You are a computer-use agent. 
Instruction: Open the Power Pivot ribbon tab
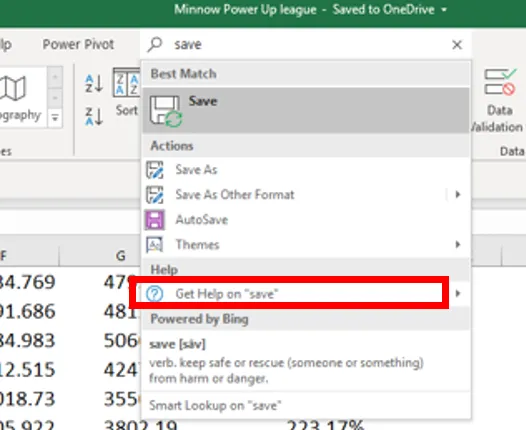pos(78,44)
